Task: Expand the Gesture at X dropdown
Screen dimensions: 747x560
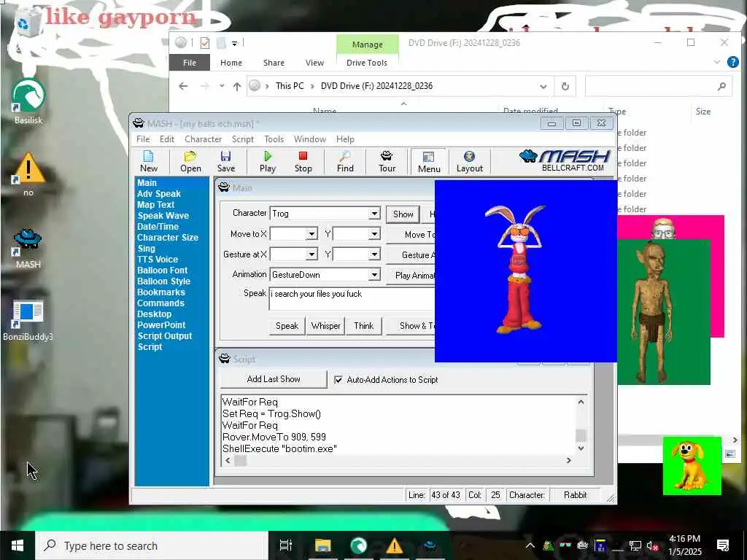Action: (311, 254)
